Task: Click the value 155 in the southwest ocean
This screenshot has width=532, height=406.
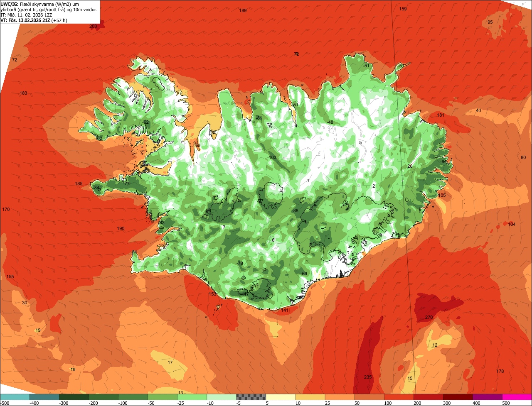Action: coord(10,276)
